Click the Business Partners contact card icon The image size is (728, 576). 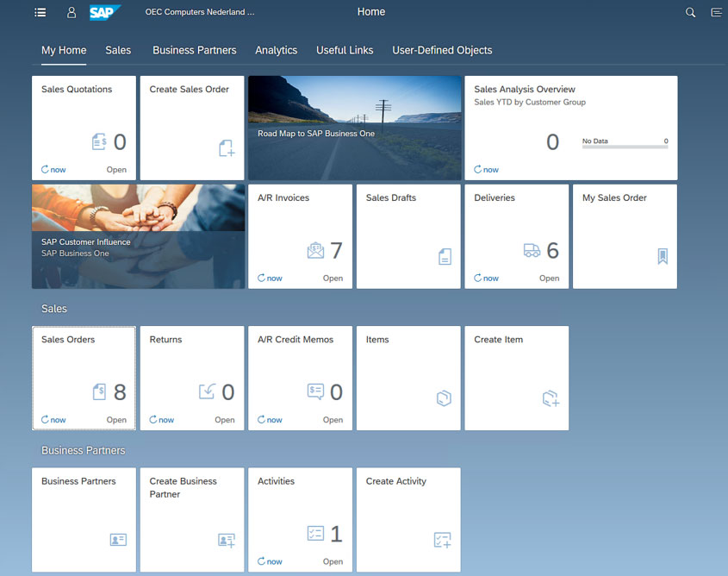point(118,540)
